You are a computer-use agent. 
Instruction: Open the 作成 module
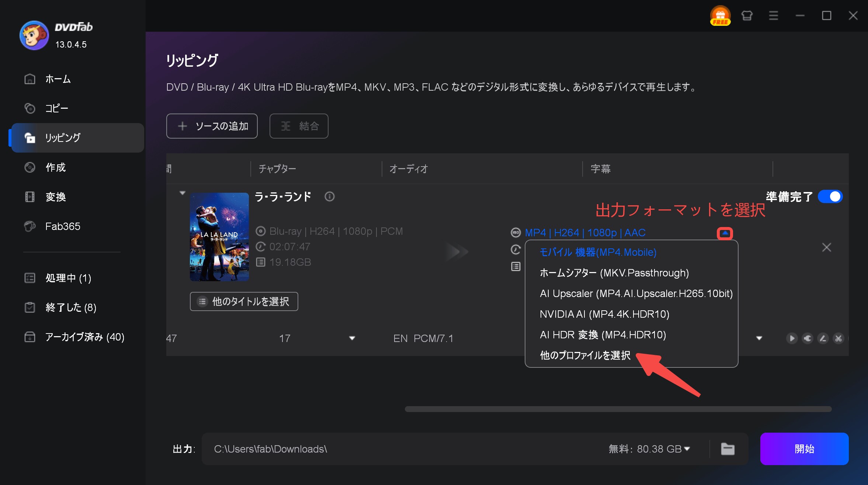point(77,167)
